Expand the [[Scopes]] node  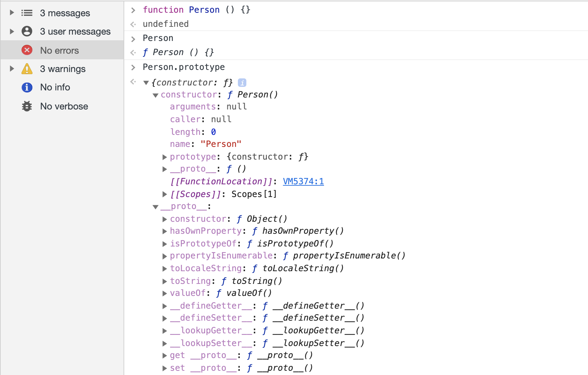(x=164, y=194)
